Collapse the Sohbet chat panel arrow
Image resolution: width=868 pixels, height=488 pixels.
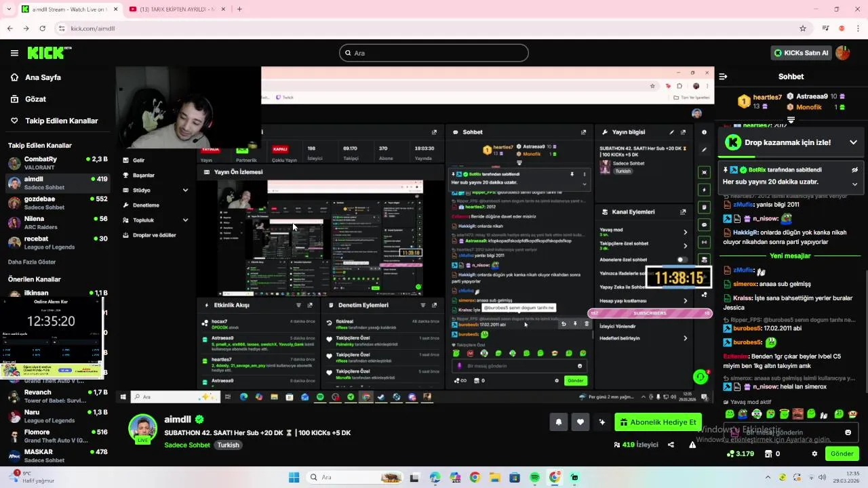[723, 77]
